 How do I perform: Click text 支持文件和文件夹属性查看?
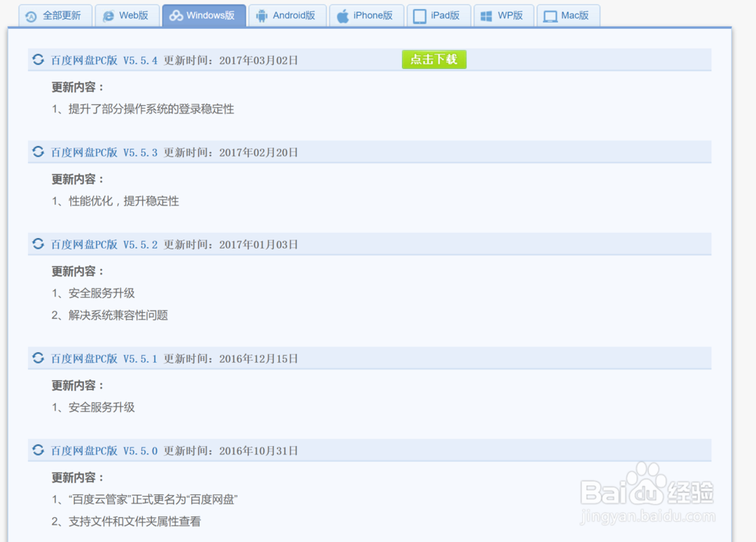tap(135, 522)
